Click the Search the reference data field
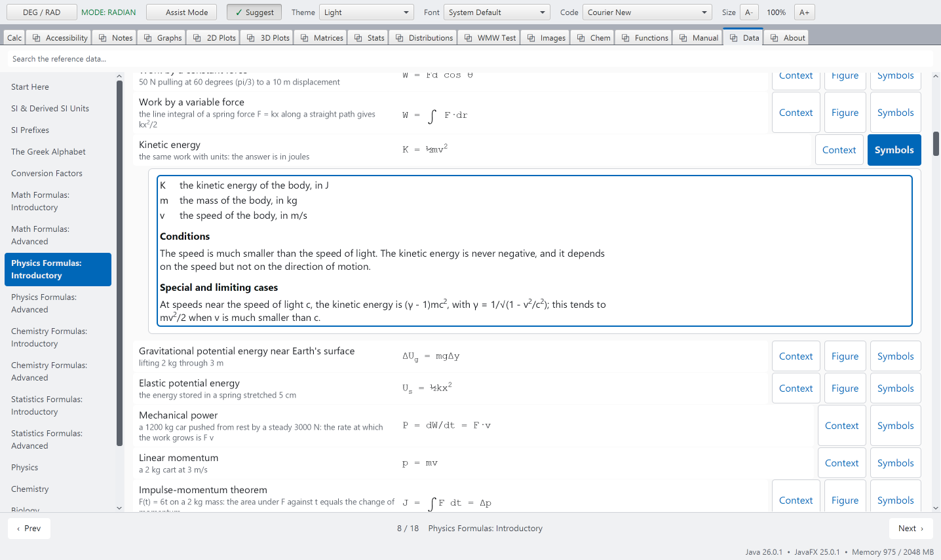 [x=470, y=59]
